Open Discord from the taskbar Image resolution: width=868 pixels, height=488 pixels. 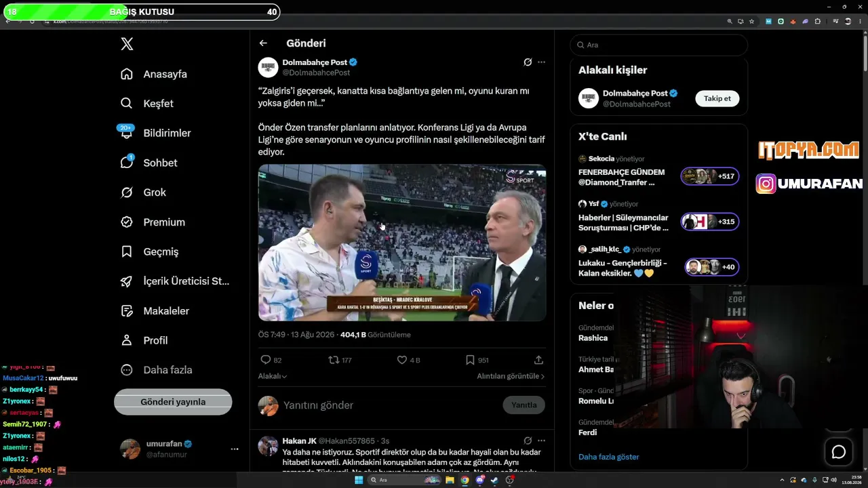coord(480,480)
